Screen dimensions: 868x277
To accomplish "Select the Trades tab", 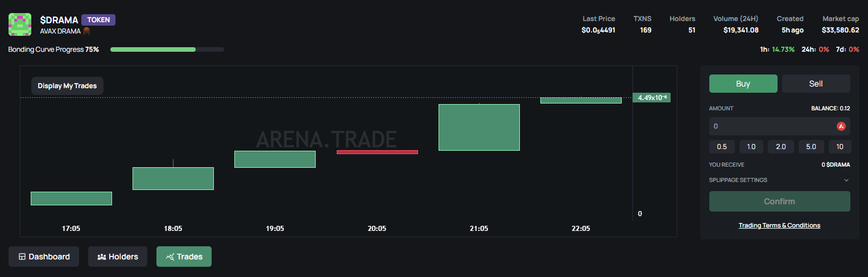I will click(184, 257).
